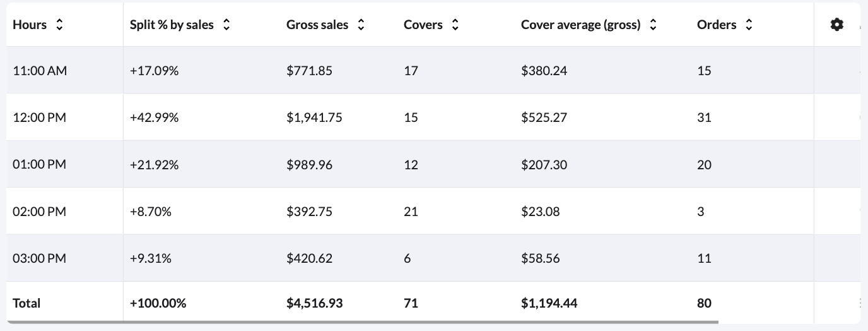Image resolution: width=868 pixels, height=331 pixels.
Task: Open table settings gear icon
Action: click(x=837, y=25)
